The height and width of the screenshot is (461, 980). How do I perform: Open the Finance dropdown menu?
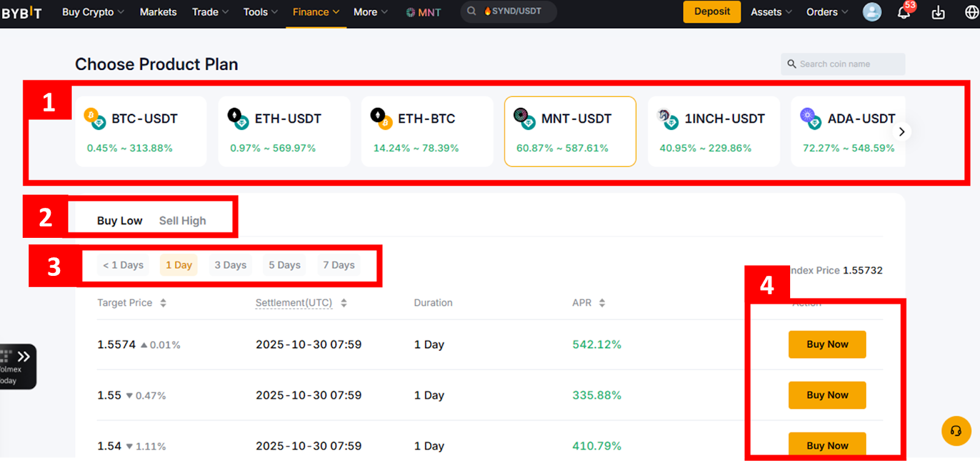coord(316,12)
